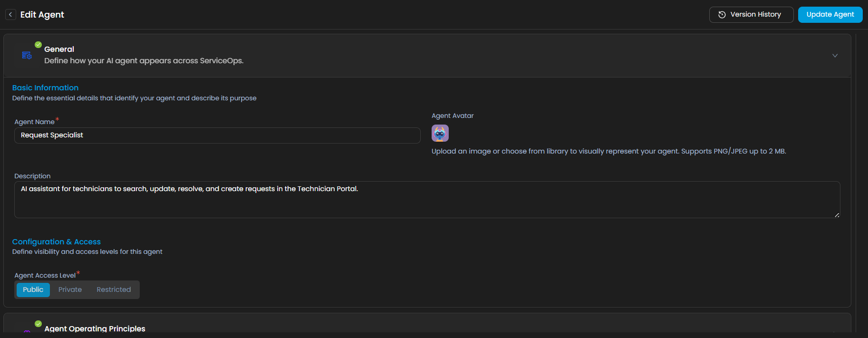The width and height of the screenshot is (868, 338).
Task: Click green checkmark on Agent Operating Principles
Action: tap(39, 324)
